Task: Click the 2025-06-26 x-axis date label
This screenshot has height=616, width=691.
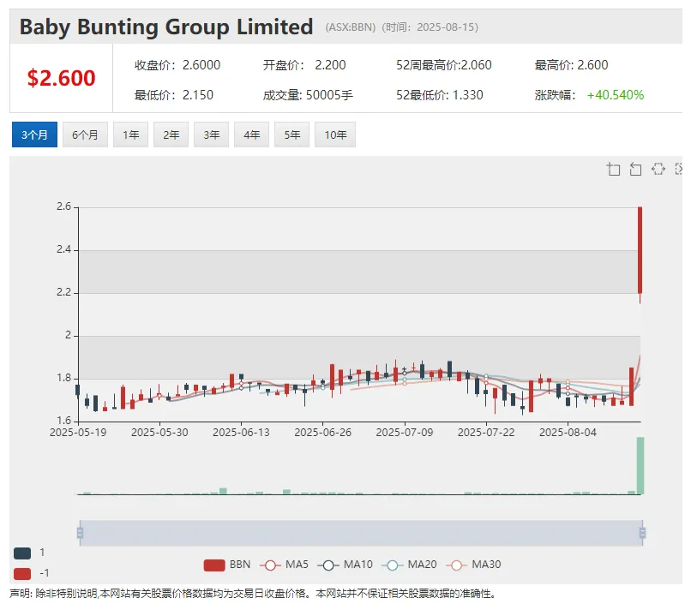Action: [322, 433]
